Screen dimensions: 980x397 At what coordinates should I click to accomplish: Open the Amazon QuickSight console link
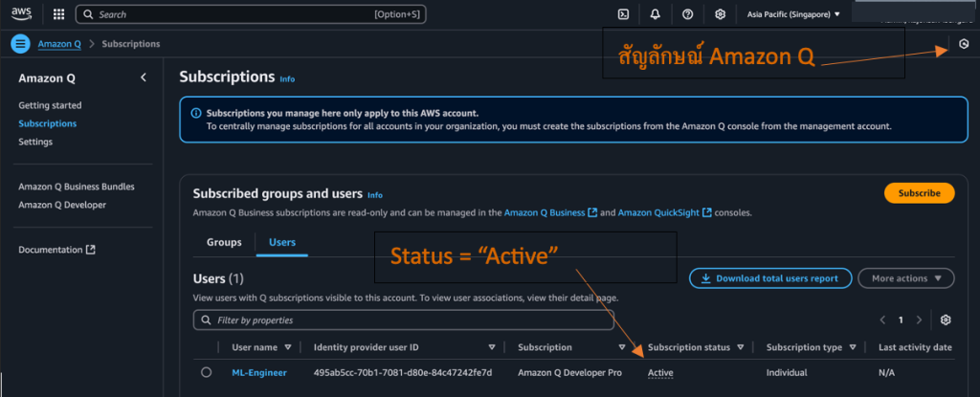click(x=665, y=212)
